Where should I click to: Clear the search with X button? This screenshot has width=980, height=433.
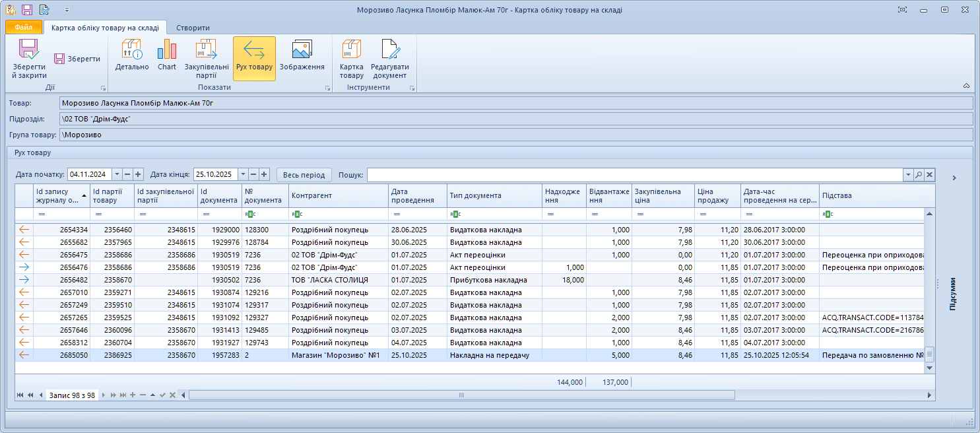pos(929,174)
